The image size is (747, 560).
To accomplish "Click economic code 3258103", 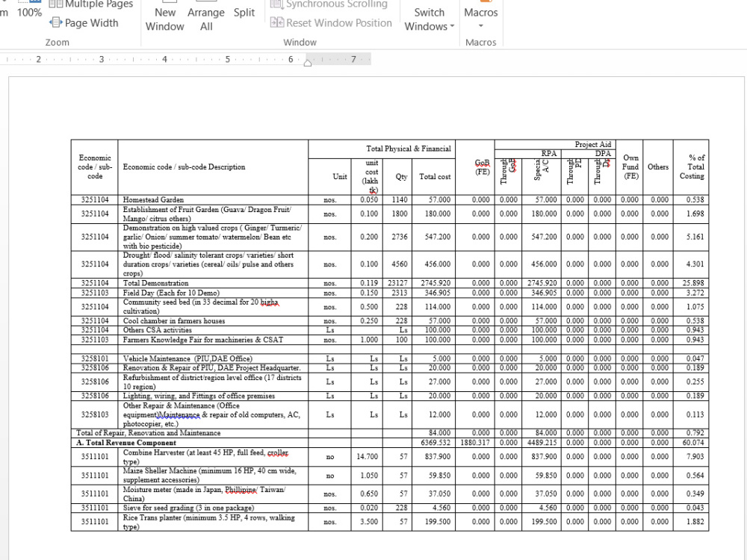I will point(95,414).
